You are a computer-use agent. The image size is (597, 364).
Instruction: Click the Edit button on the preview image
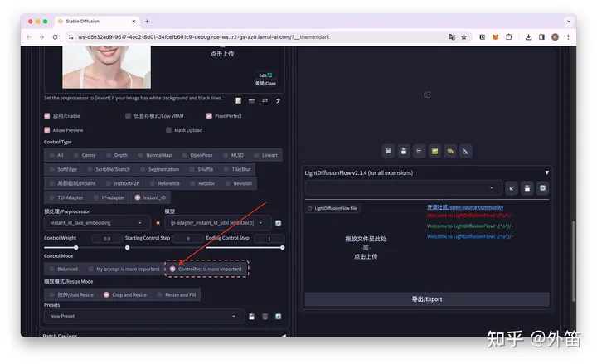265,75
